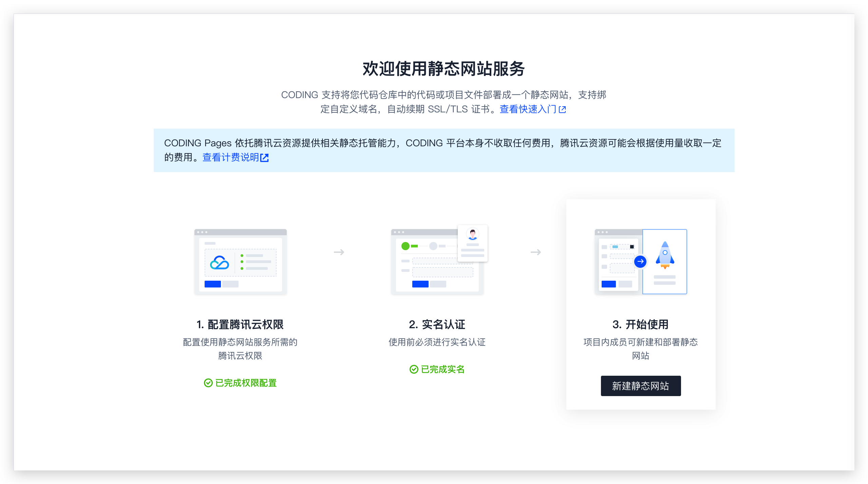Click the 新建静态网站 button
The height and width of the screenshot is (484, 868).
click(x=641, y=386)
